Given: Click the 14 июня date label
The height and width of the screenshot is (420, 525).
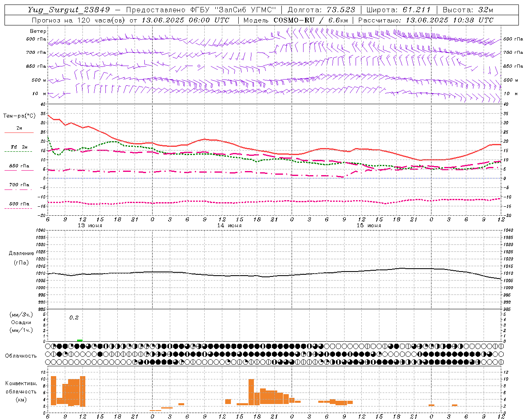Looking at the screenshot, I should click(x=229, y=226).
